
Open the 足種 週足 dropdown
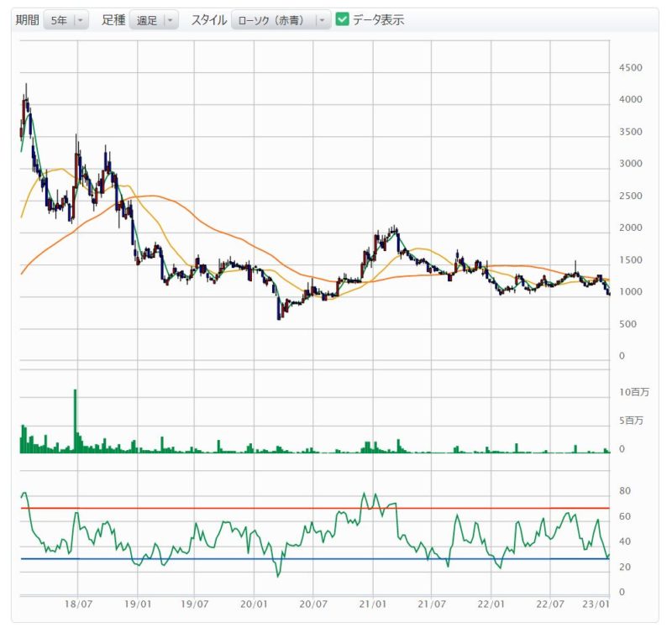[x=154, y=20]
